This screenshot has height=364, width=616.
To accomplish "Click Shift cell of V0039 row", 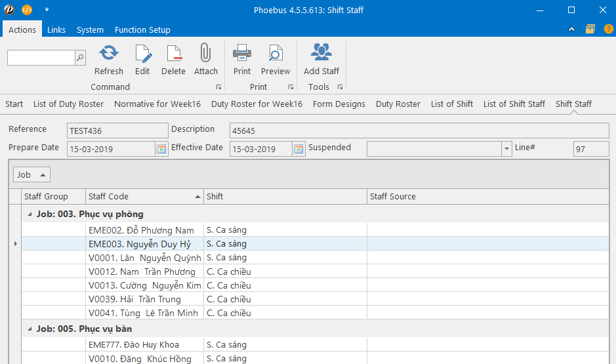I will [285, 299].
